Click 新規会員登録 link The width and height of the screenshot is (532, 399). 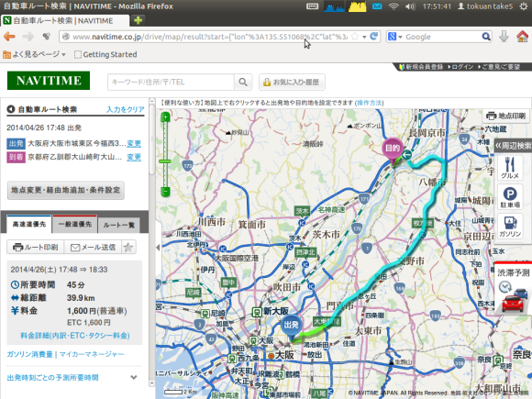point(421,67)
